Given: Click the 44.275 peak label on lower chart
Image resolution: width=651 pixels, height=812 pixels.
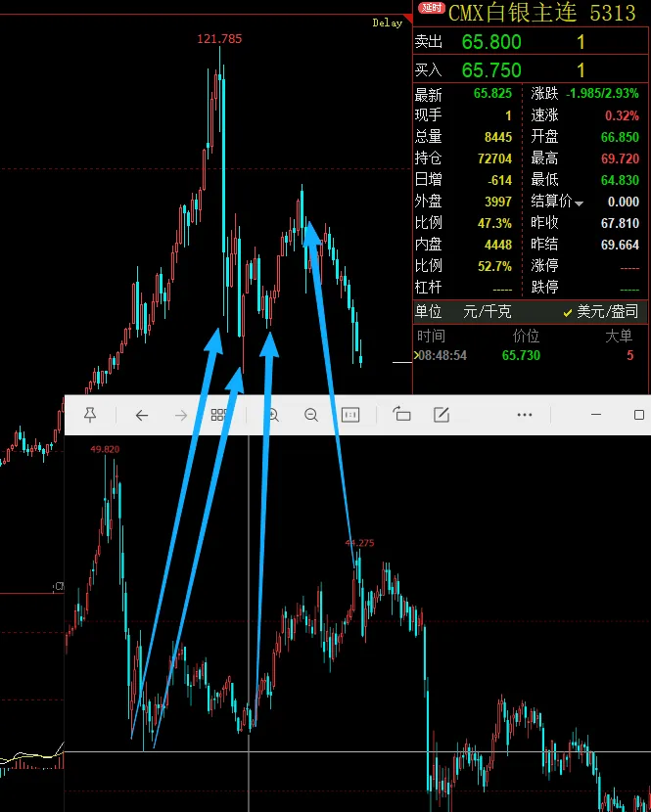Looking at the screenshot, I should click(359, 543).
